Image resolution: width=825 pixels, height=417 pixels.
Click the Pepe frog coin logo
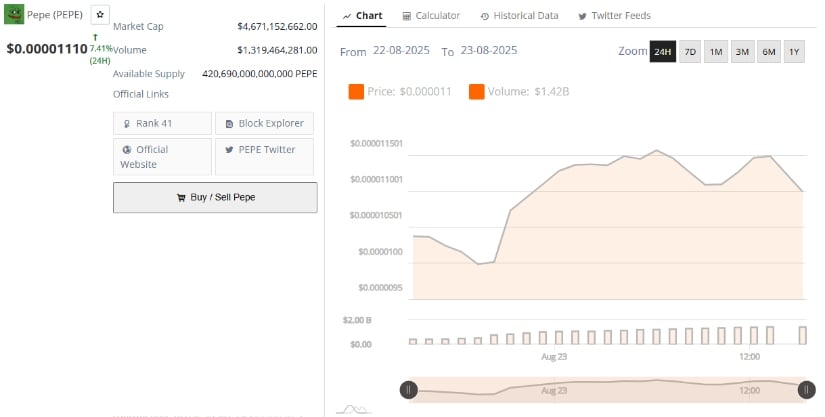coord(14,14)
